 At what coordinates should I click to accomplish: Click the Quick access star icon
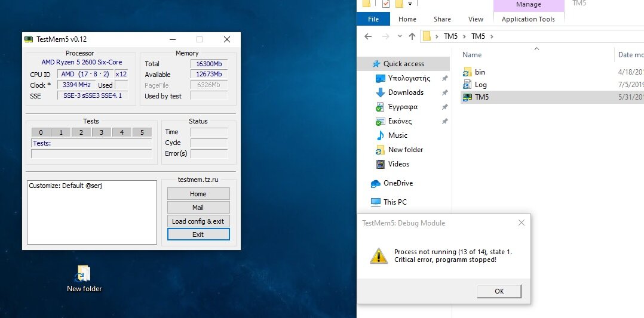click(x=376, y=64)
